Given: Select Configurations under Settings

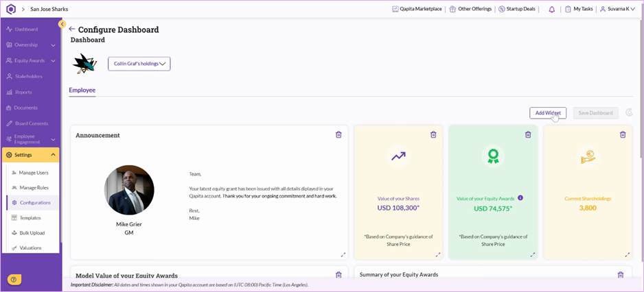Looking at the screenshot, I should pos(33,203).
